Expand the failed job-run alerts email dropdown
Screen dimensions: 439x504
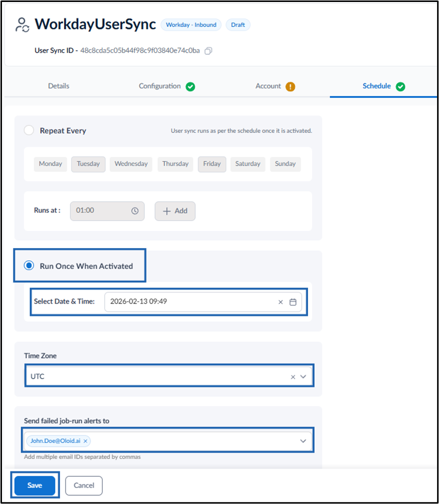tap(303, 441)
